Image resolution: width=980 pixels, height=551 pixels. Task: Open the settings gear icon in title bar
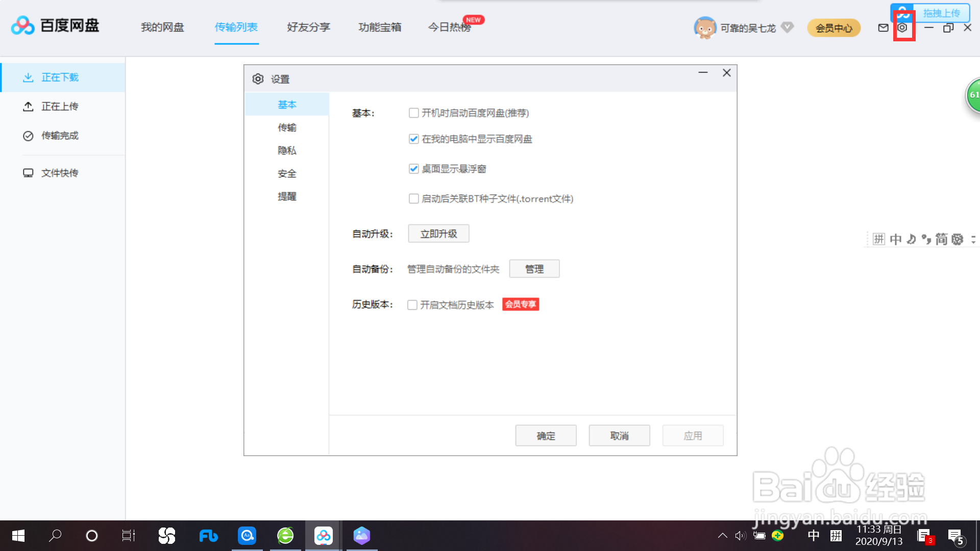(902, 28)
